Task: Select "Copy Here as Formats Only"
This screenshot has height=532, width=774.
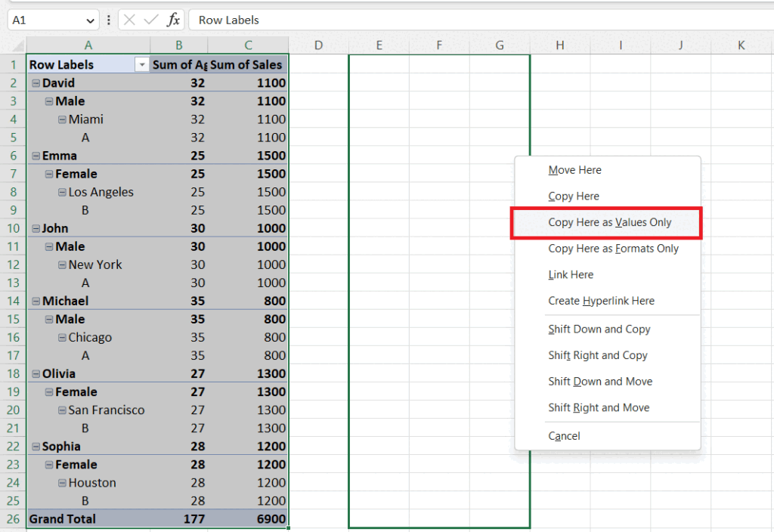Action: click(x=613, y=249)
